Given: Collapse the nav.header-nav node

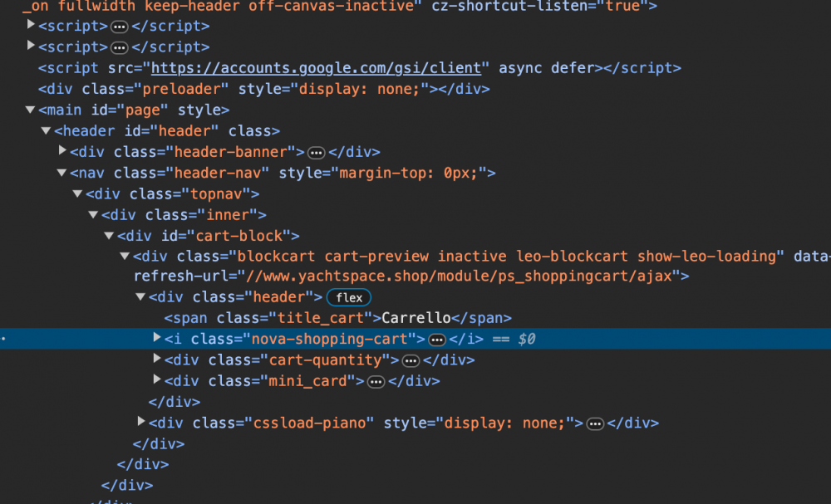Looking at the screenshot, I should [x=61, y=173].
